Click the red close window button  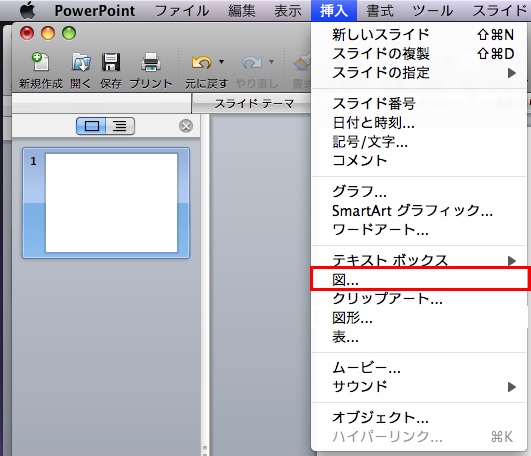(27, 33)
